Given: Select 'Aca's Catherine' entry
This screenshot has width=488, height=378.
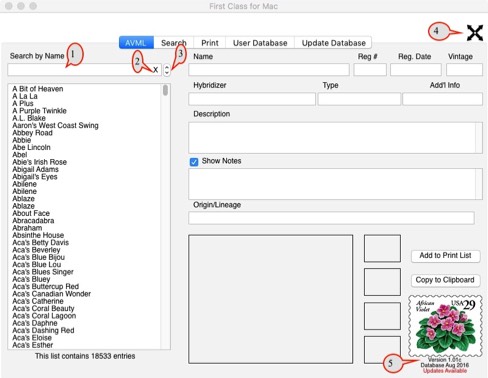Looking at the screenshot, I should click(x=38, y=301).
